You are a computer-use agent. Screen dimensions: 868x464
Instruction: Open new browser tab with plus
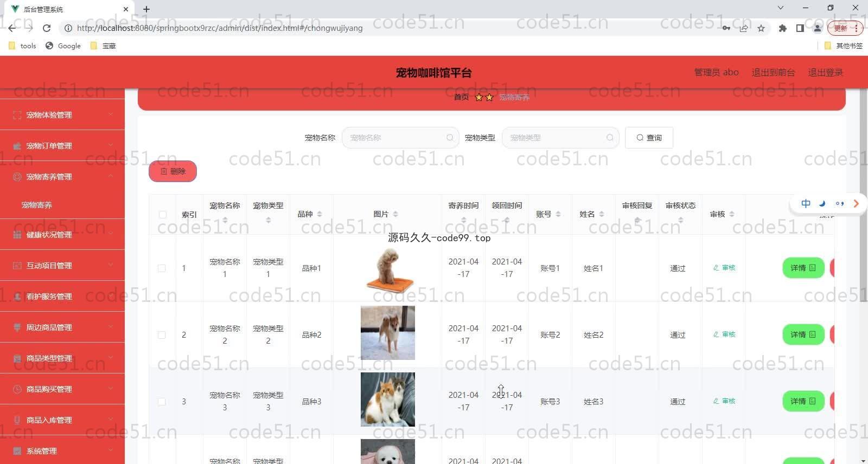pyautogui.click(x=146, y=9)
